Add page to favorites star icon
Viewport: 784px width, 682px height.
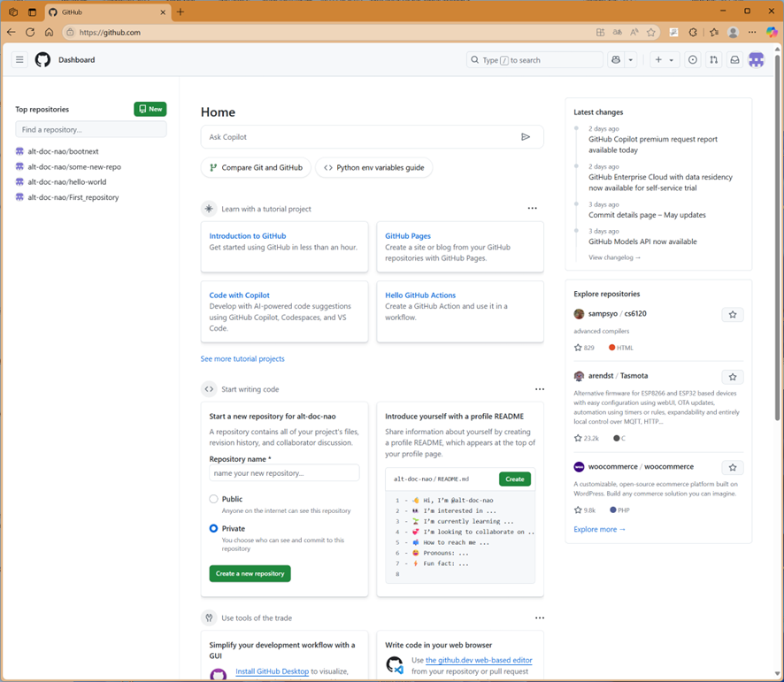[650, 33]
